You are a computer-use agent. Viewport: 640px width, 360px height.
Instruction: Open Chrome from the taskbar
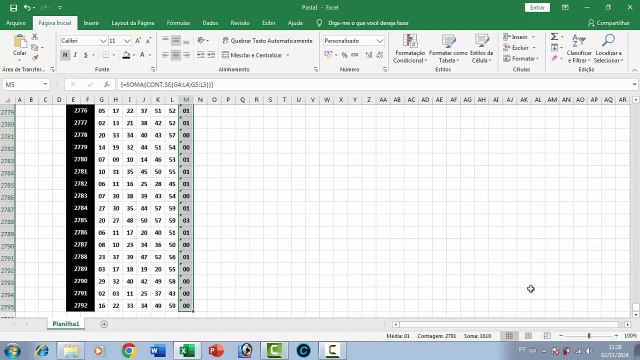pyautogui.click(x=129, y=351)
